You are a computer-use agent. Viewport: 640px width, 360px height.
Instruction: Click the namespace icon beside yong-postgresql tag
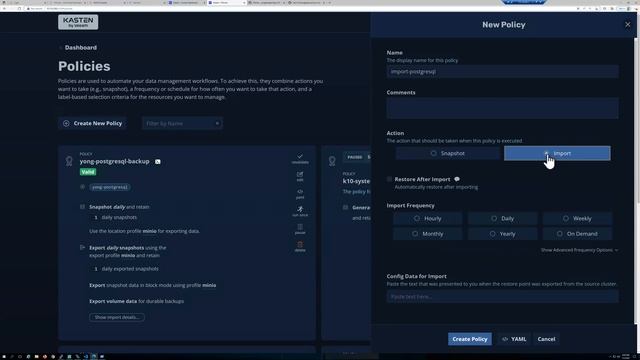82,187
